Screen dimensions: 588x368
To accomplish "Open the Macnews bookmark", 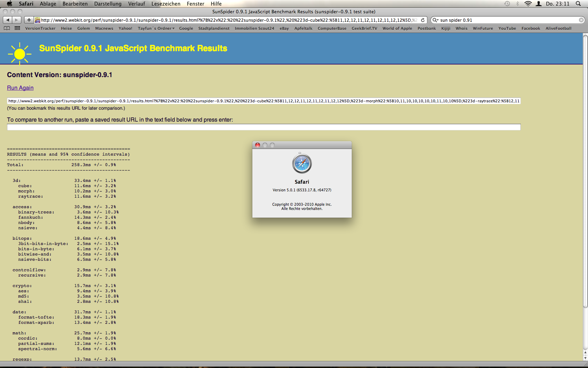I will tap(104, 28).
